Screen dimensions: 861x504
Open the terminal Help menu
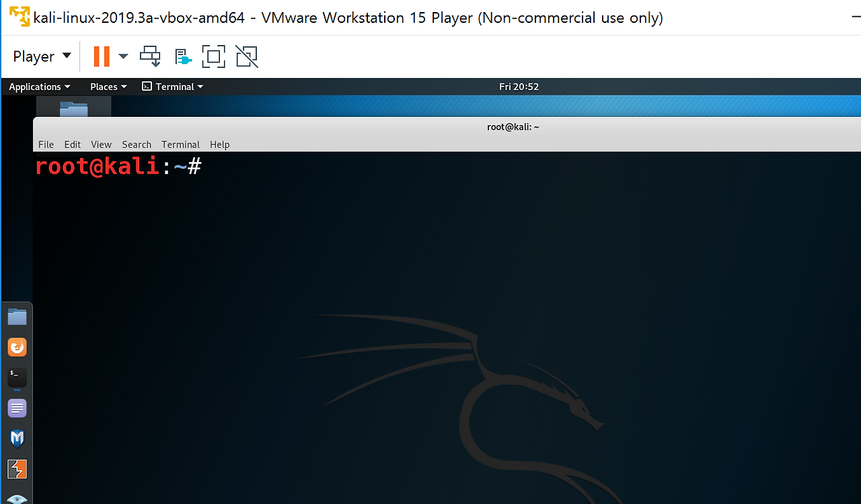[219, 144]
